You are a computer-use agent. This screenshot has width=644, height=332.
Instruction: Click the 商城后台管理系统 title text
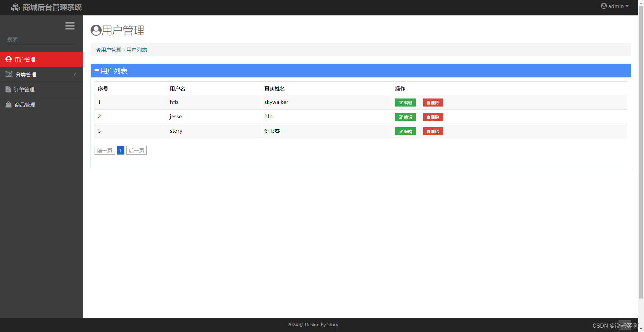pos(52,7)
